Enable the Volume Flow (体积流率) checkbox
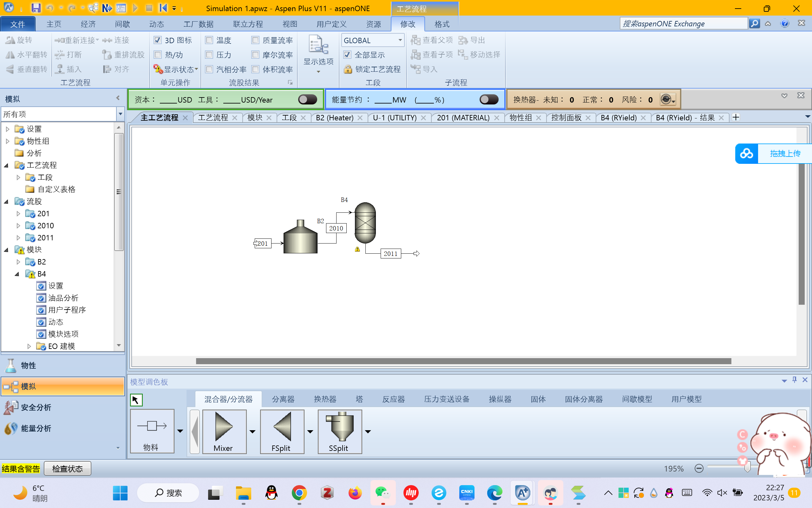812x508 pixels. tap(255, 69)
